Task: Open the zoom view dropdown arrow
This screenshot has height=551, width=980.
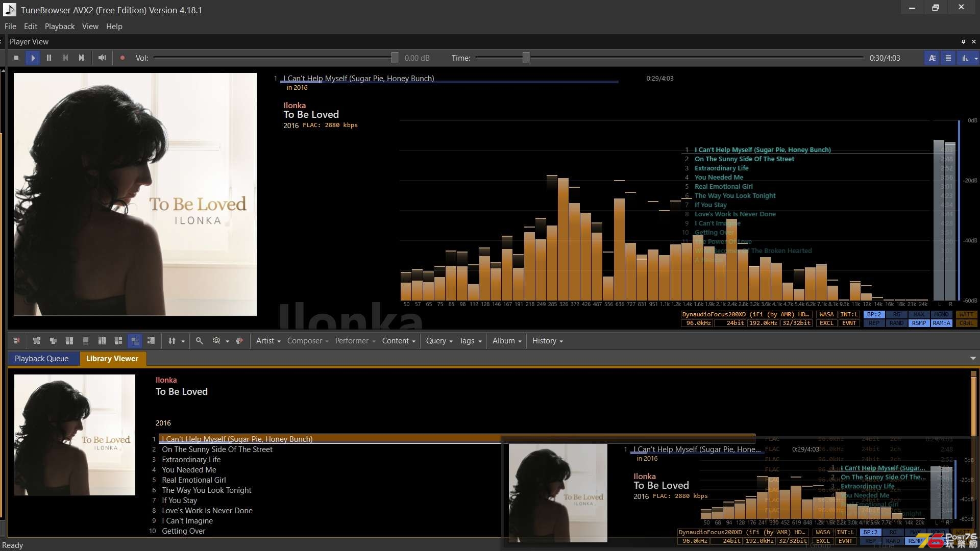Action: coord(227,341)
